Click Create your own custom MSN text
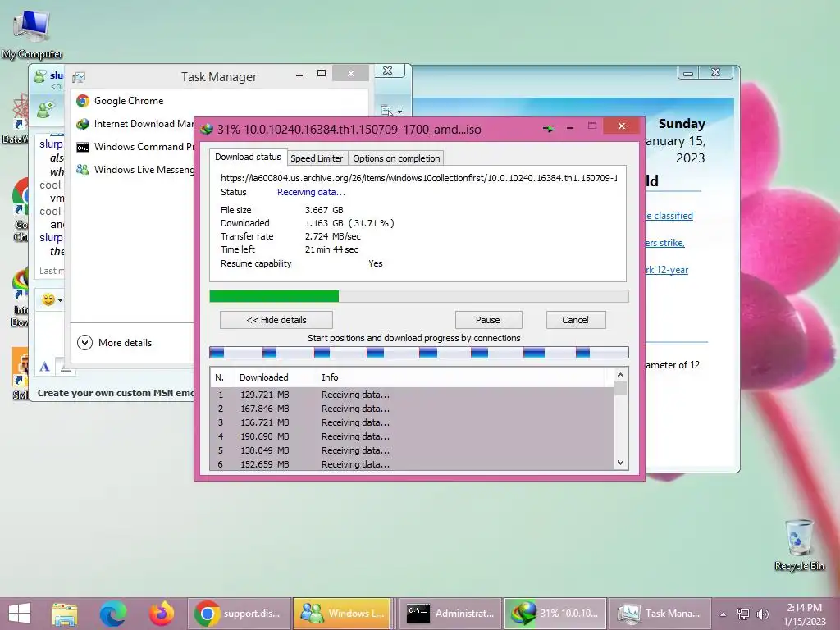840x630 pixels. pos(115,393)
